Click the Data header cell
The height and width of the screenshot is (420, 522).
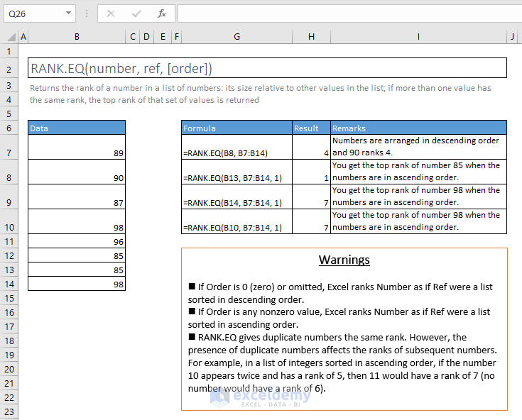point(77,128)
